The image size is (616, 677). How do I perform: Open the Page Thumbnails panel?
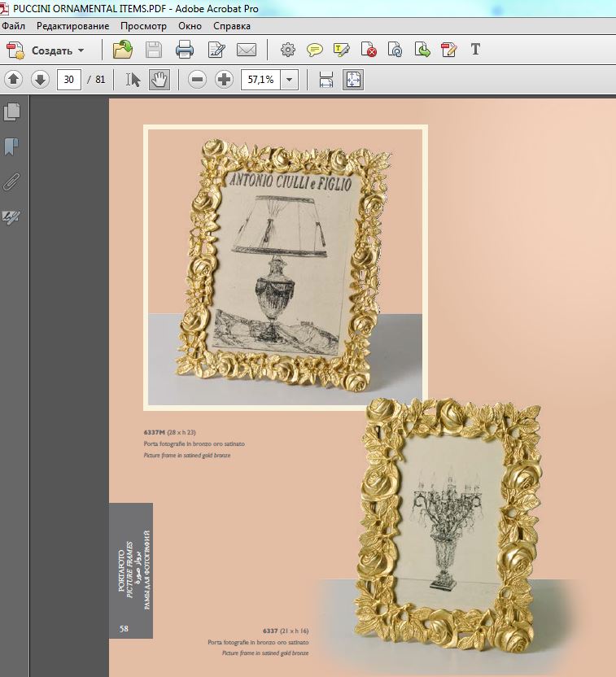[x=11, y=111]
